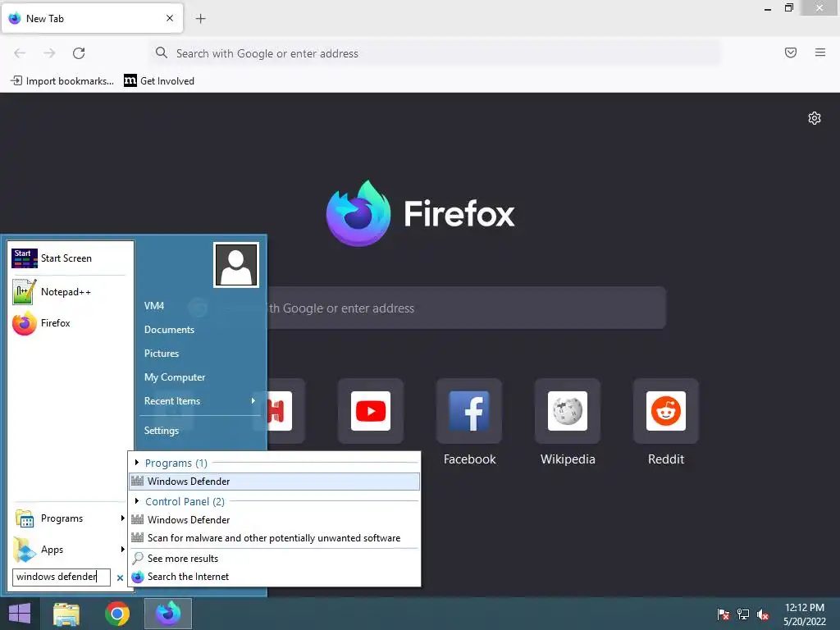Click the user account picture
Screen dimensions: 840x630
[236, 265]
